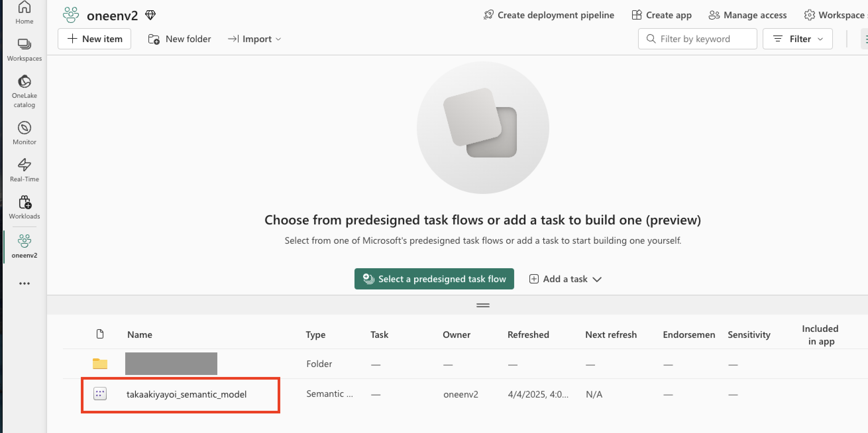
Task: Open Workloads from the sidebar
Action: pos(24,207)
